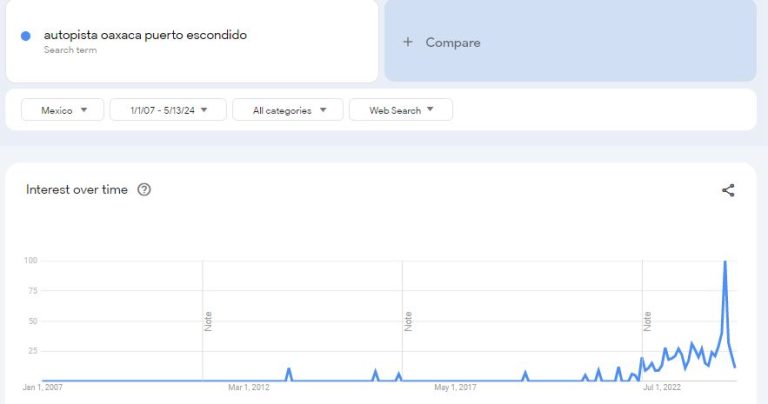
Task: Click the tallest peak at 100 on chart
Action: pyautogui.click(x=725, y=262)
